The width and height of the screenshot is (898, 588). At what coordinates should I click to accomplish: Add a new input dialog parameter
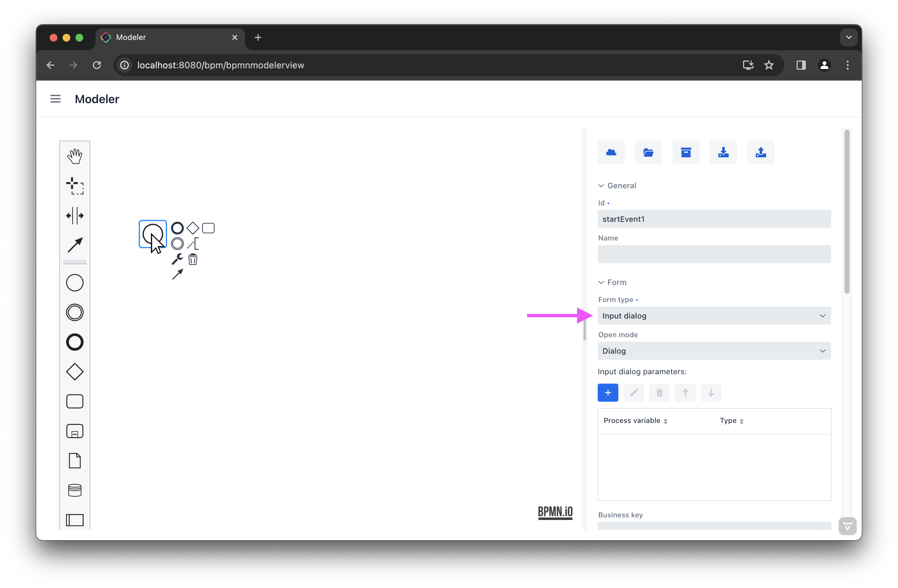pos(608,393)
